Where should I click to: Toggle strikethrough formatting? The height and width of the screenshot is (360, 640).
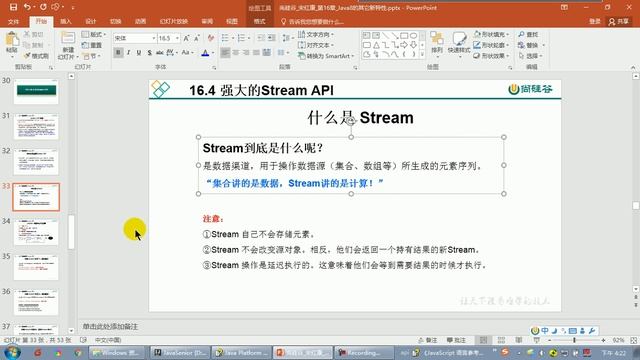coord(160,53)
